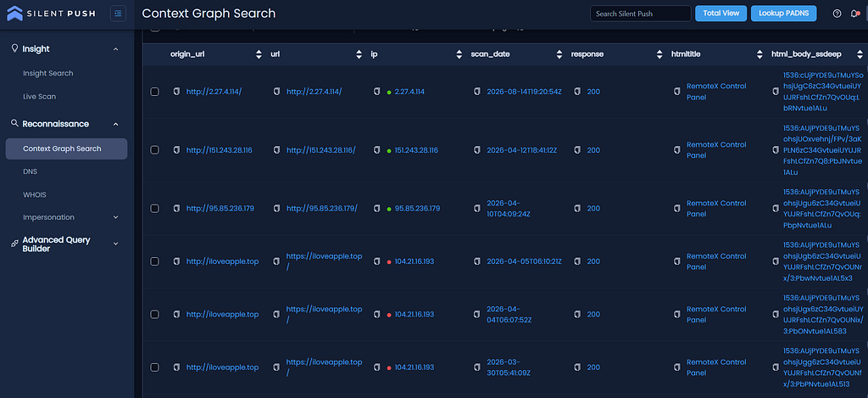Copy response 200 in the 95.85.236.179 row
This screenshot has height=398, width=868.
pyautogui.click(x=577, y=209)
